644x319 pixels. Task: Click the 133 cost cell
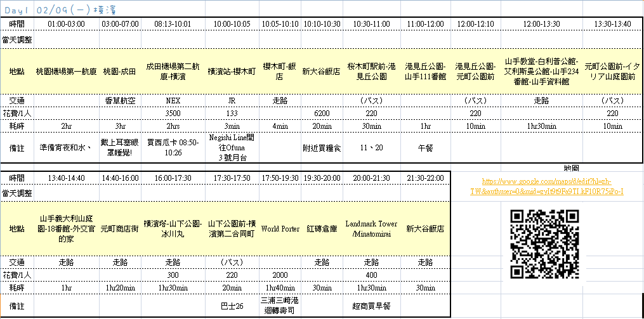click(x=232, y=114)
